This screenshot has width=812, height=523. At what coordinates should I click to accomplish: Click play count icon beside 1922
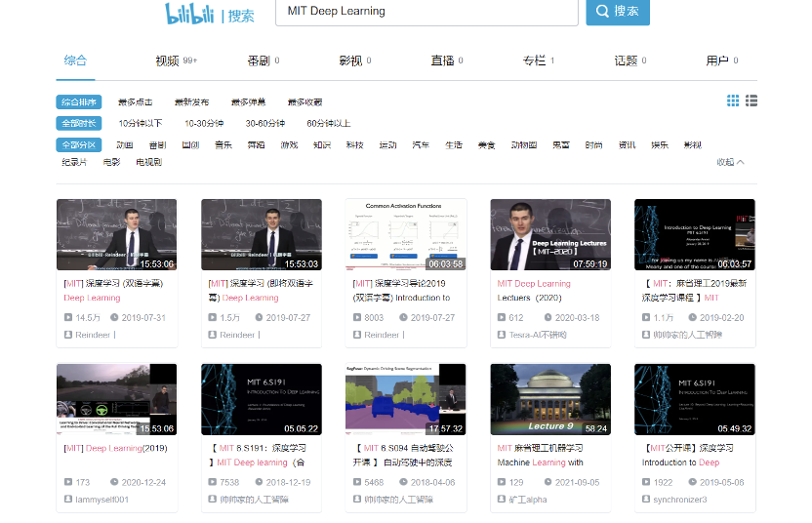click(646, 482)
